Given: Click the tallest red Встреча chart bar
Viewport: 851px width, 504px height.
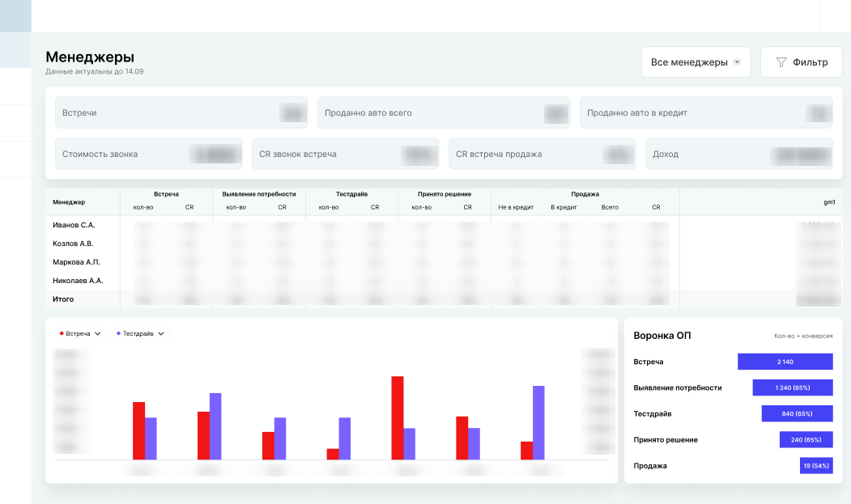Looking at the screenshot, I should point(398,417).
